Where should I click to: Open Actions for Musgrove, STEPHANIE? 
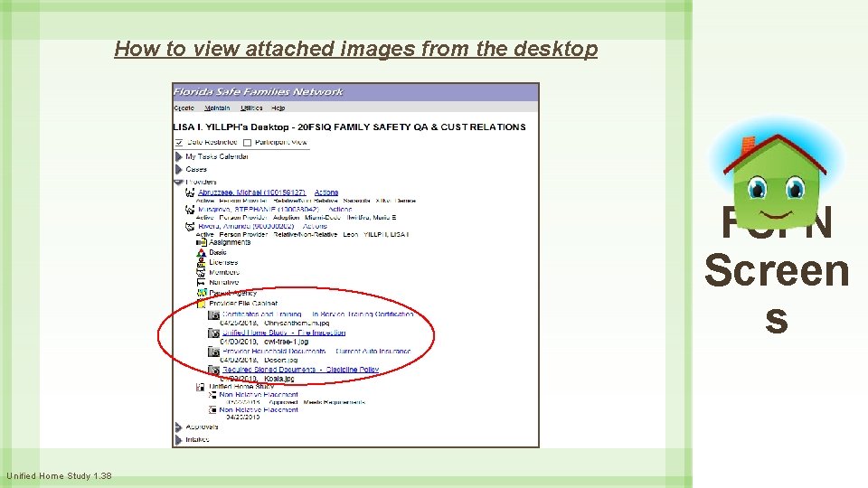(x=340, y=210)
